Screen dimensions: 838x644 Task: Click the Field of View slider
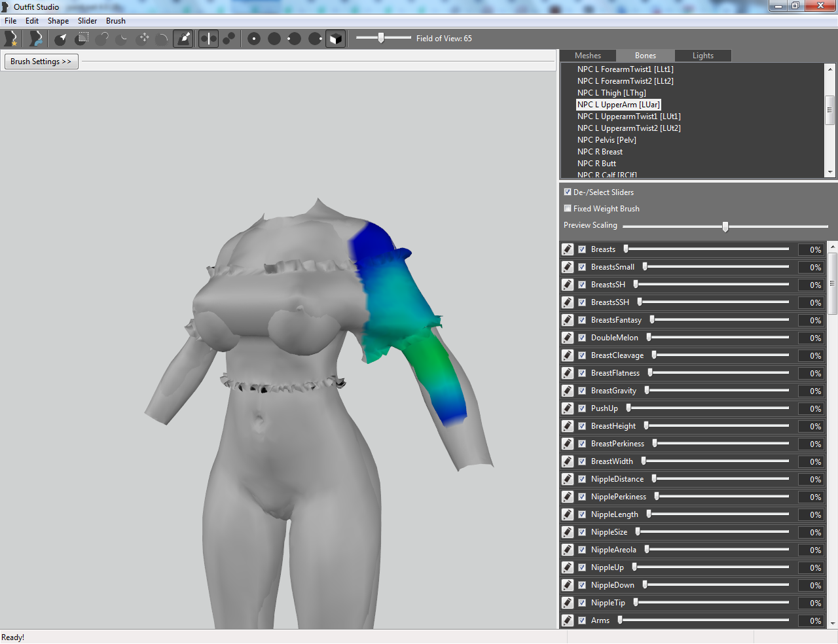(384, 38)
